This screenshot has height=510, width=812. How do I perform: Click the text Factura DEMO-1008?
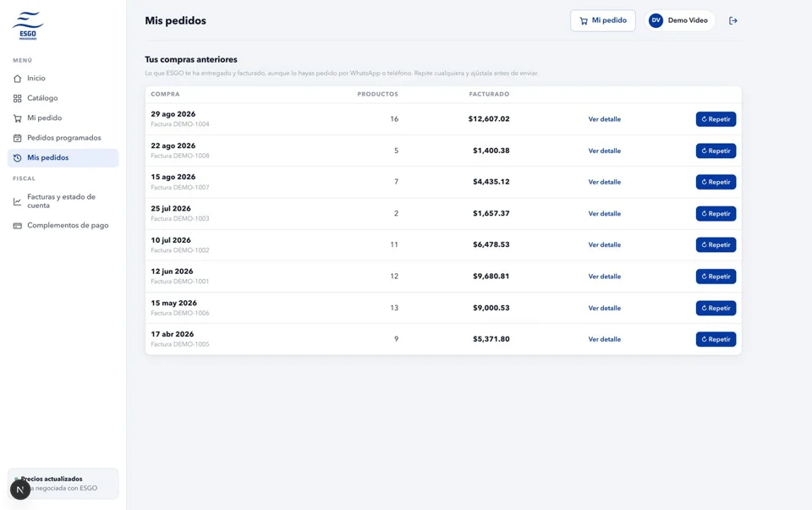point(179,156)
